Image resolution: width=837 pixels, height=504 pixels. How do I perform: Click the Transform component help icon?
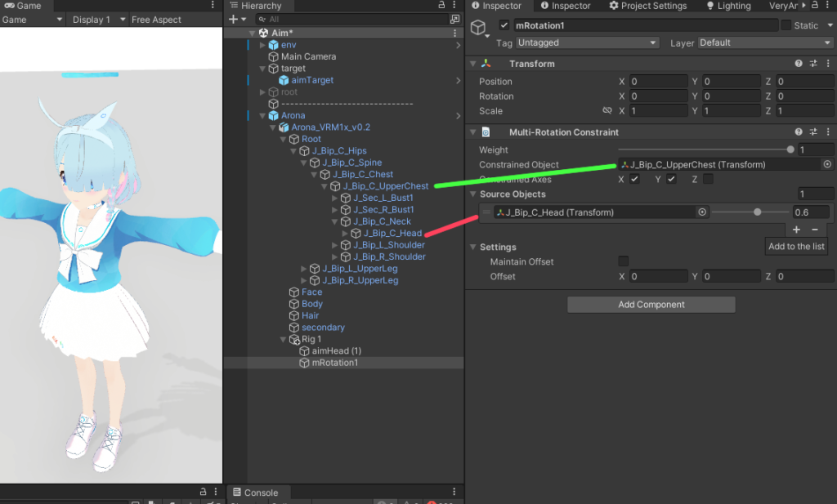tap(799, 64)
